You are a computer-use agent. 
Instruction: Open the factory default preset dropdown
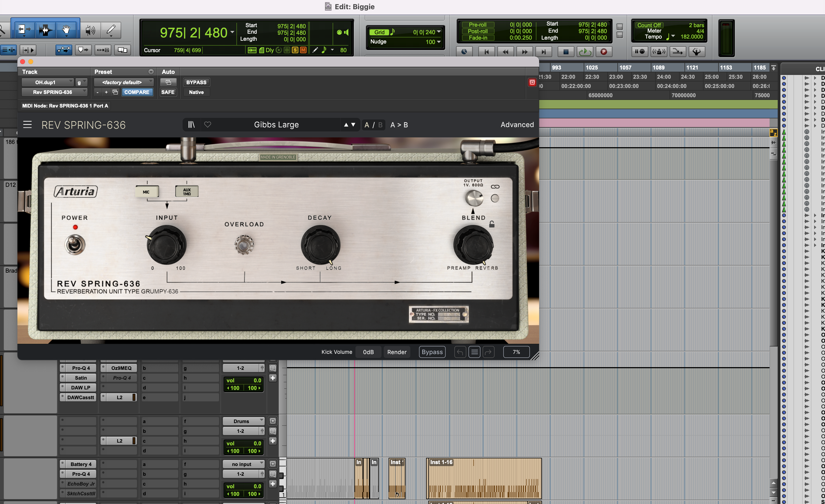[x=124, y=82]
